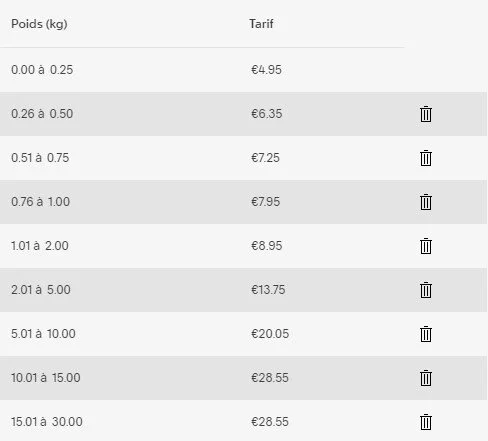Viewport: 488px width, 441px height.
Task: Click the €20.05 rate value
Action: pos(270,334)
